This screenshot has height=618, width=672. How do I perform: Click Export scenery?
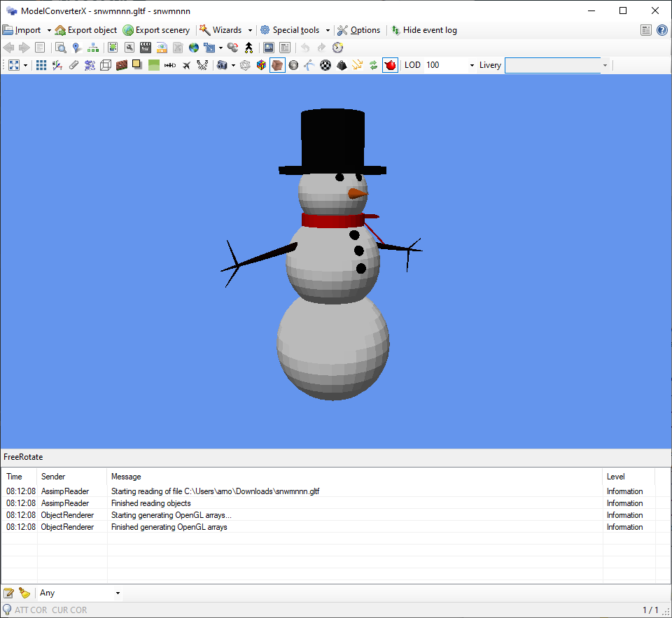pos(156,30)
